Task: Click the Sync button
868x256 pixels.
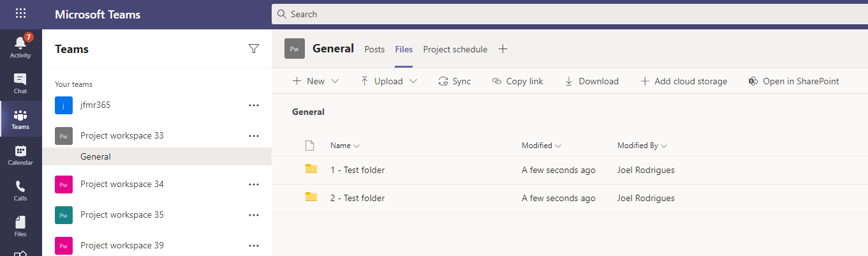Action: (454, 81)
